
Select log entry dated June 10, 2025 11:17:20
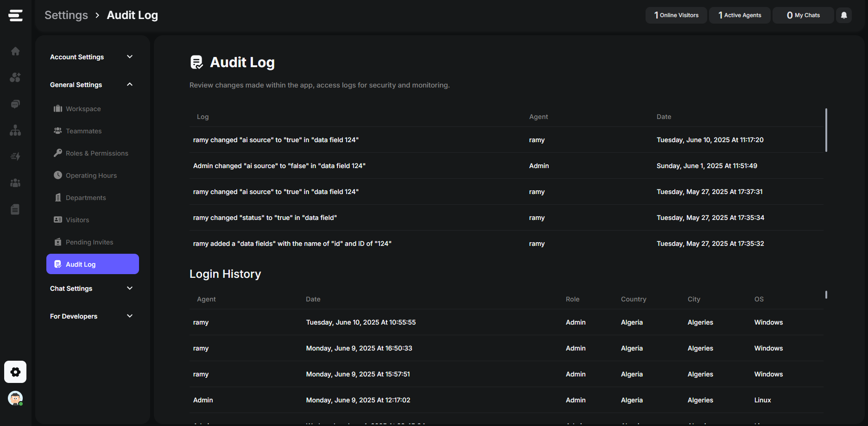tap(507, 140)
